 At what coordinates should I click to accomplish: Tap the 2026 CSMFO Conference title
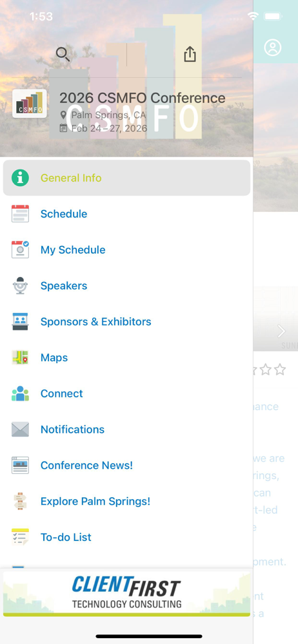click(x=143, y=98)
